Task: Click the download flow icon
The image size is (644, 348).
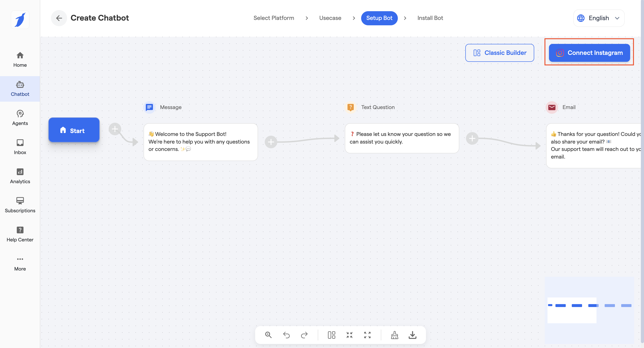Action: [413, 335]
